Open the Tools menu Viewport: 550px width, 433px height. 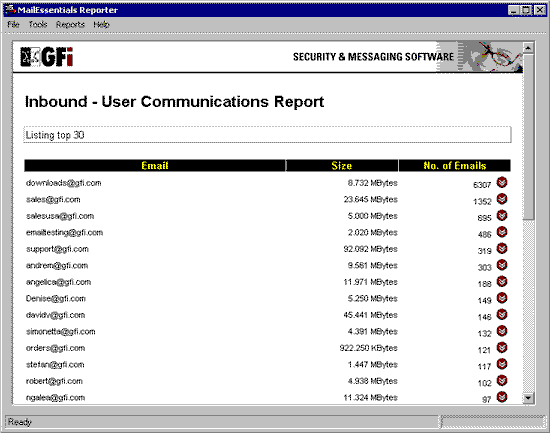coord(38,25)
